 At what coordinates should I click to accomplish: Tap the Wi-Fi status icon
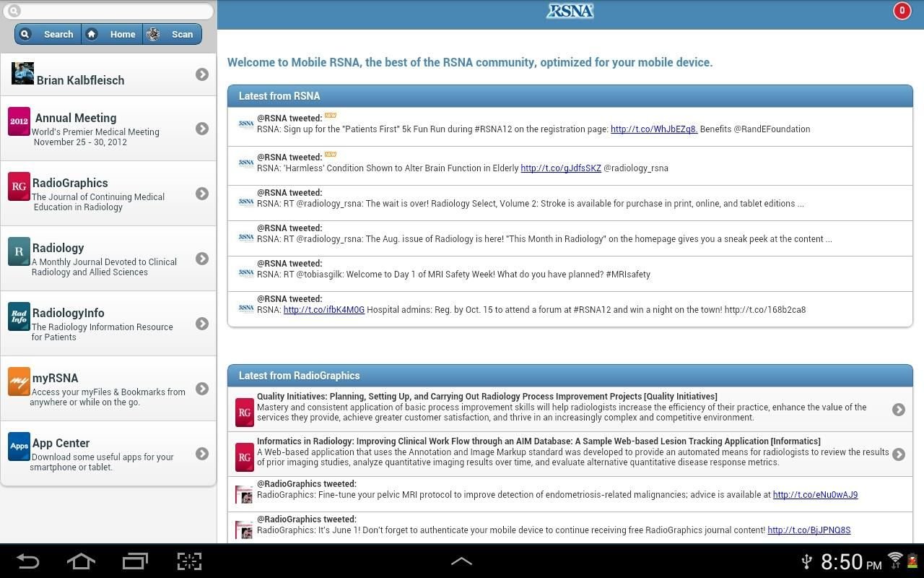click(x=895, y=559)
